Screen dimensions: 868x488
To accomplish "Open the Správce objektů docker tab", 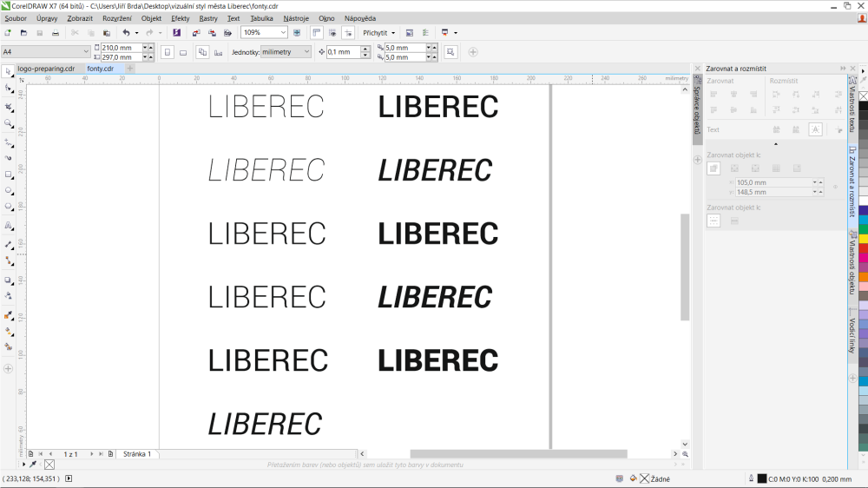I will [697, 109].
